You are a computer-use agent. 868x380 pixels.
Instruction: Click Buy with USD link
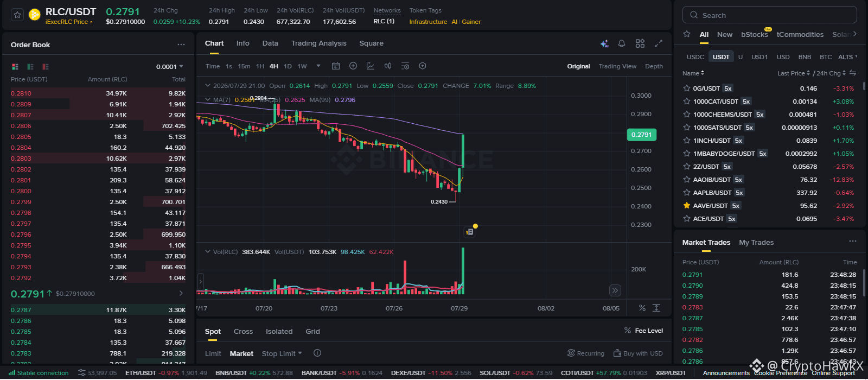638,353
